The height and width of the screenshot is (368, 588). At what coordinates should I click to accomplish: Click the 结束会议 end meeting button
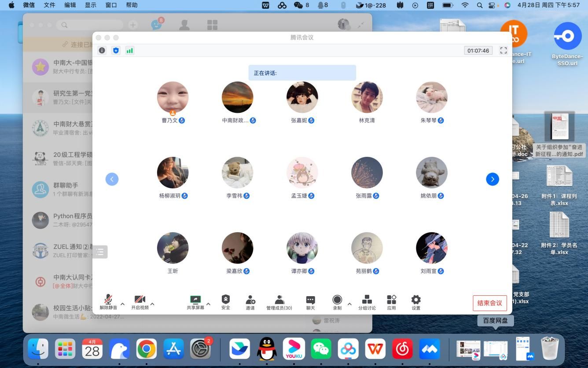(x=489, y=303)
